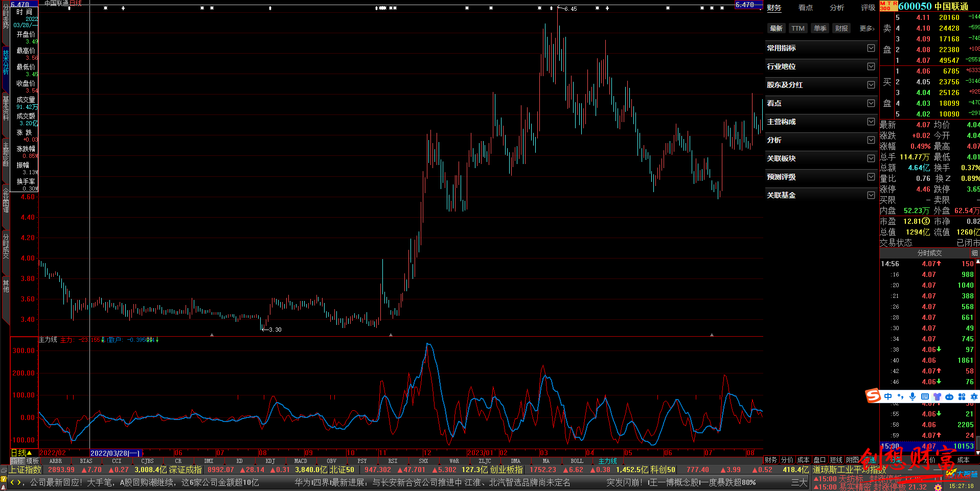Select the 单季 filter button
The width and height of the screenshot is (980, 491).
(820, 29)
